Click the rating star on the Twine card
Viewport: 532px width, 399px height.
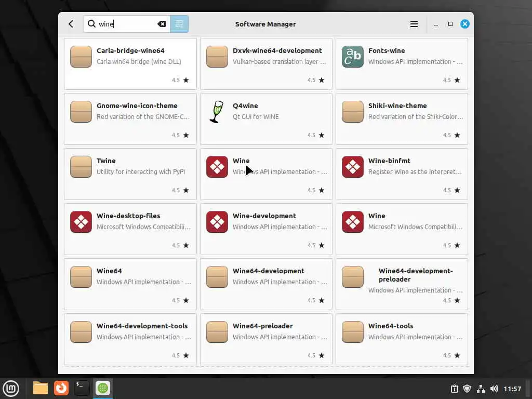(x=186, y=190)
